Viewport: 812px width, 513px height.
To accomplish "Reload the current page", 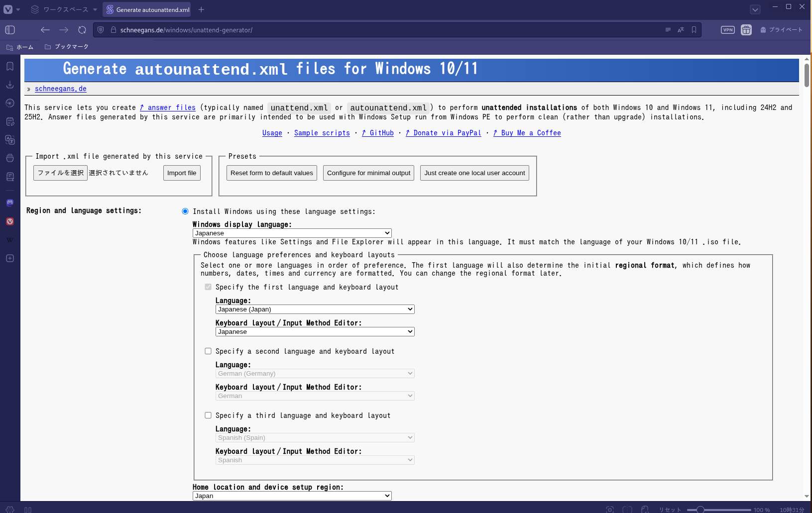I will (x=82, y=30).
